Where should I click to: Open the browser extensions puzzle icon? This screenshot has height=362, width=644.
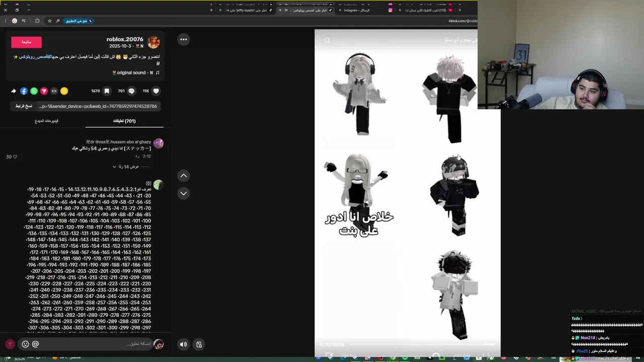point(37,21)
